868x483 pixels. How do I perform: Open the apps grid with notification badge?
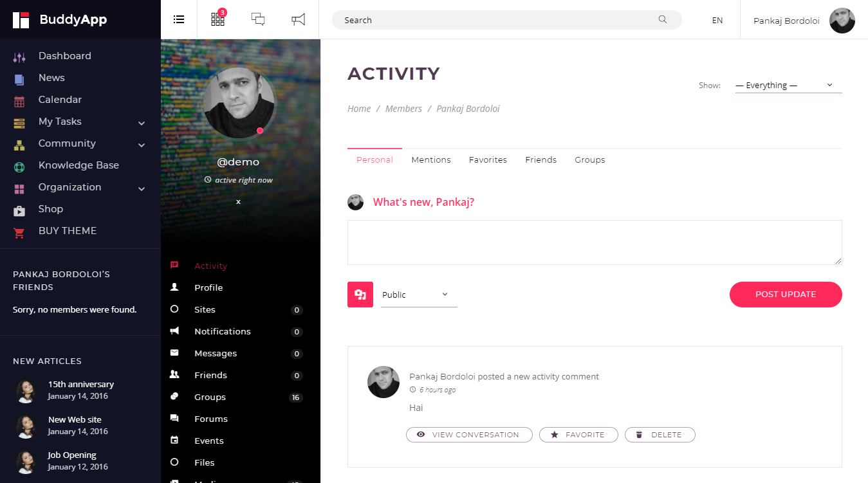point(218,19)
